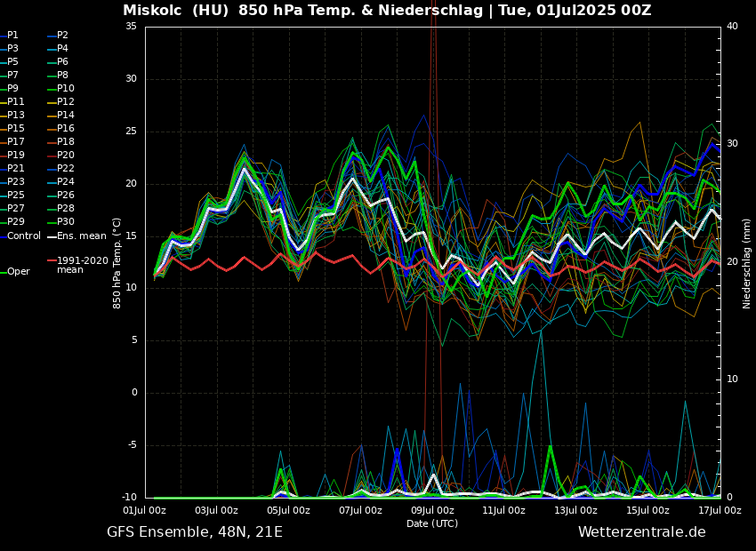Select the P22 legend entry
This screenshot has width=756, height=551.
66,169
